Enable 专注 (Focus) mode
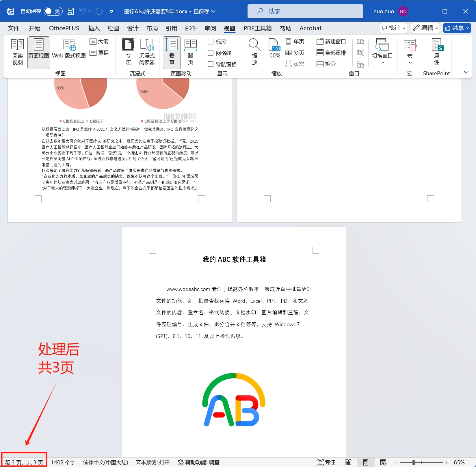Viewport: 476px width, 467px height. click(x=128, y=52)
